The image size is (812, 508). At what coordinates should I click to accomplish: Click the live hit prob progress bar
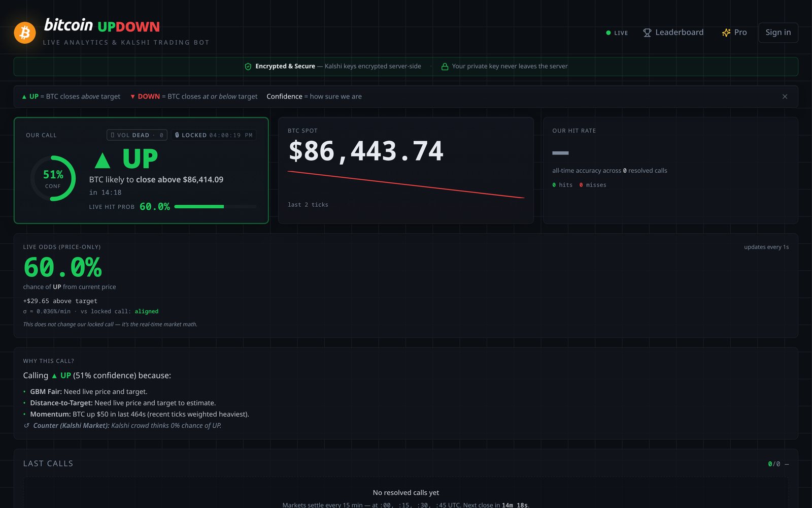coord(215,207)
